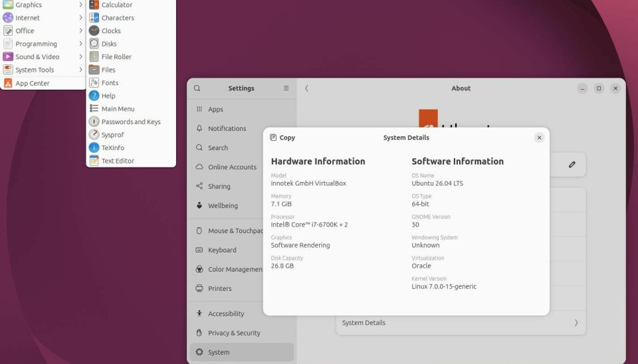This screenshot has height=364, width=638.
Task: Open Privacy & Security settings
Action: click(242, 333)
